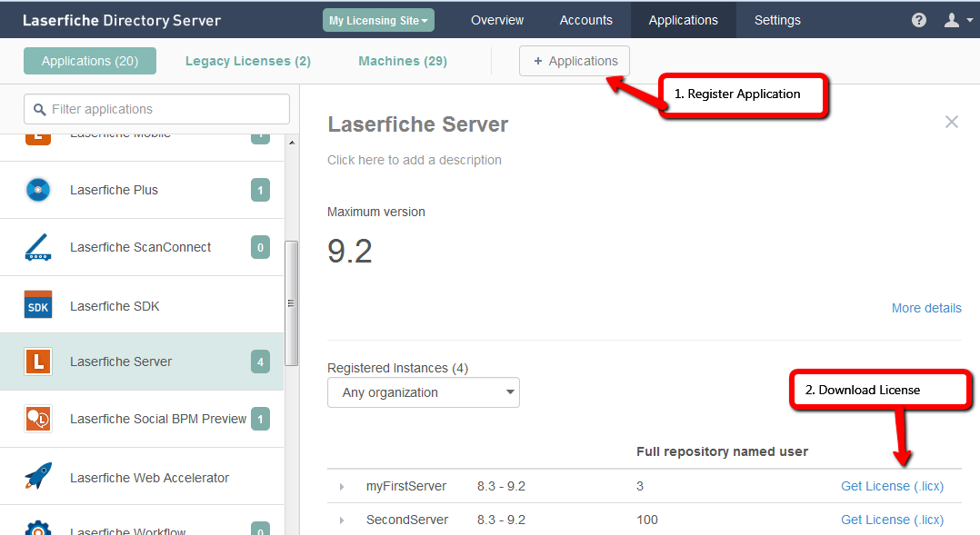Click the Laserfiche Server panel heading
The height and width of the screenshot is (535, 980).
tap(417, 124)
